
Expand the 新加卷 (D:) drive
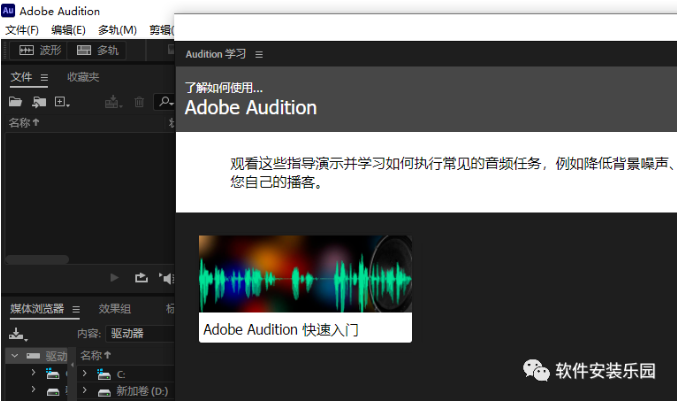[x=84, y=392]
